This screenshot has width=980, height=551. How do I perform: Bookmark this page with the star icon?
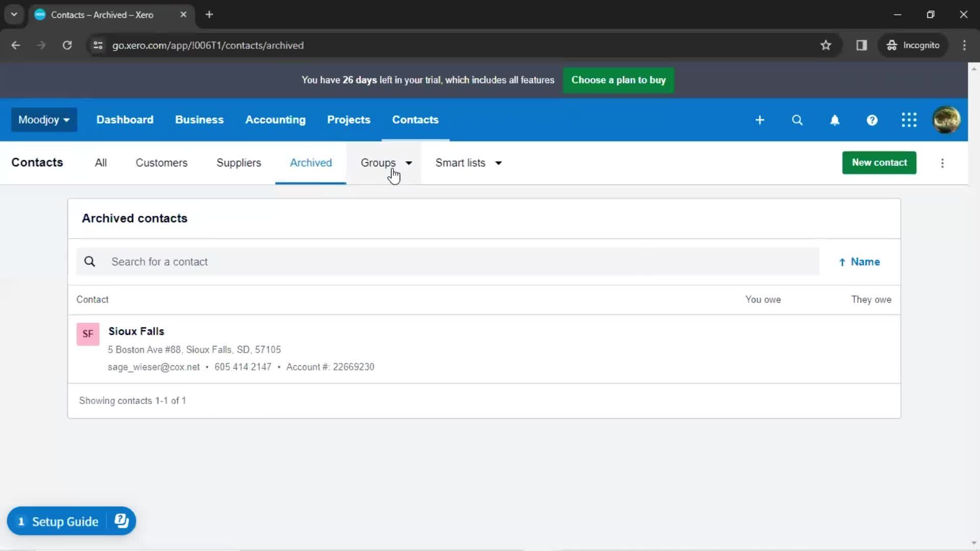coord(826,45)
